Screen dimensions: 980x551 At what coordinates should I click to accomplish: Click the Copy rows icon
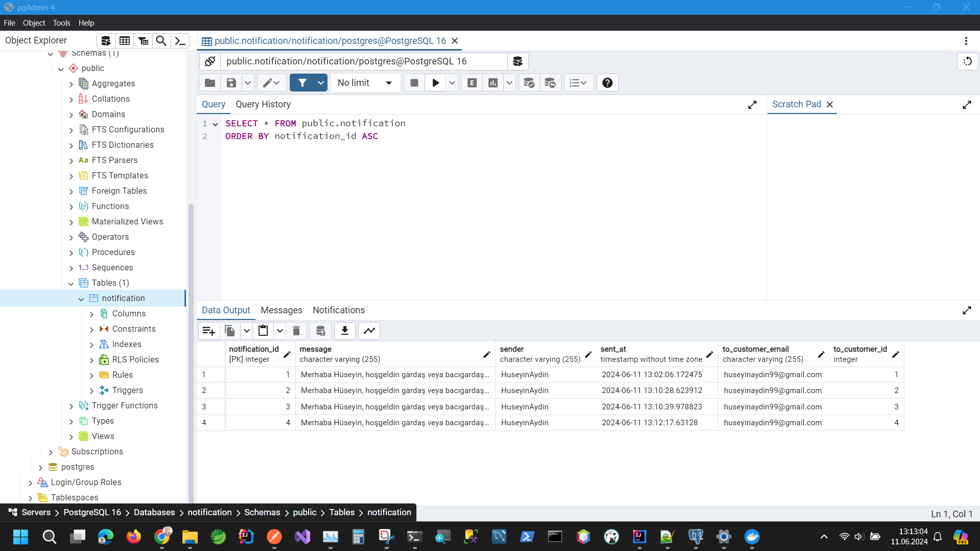[230, 331]
